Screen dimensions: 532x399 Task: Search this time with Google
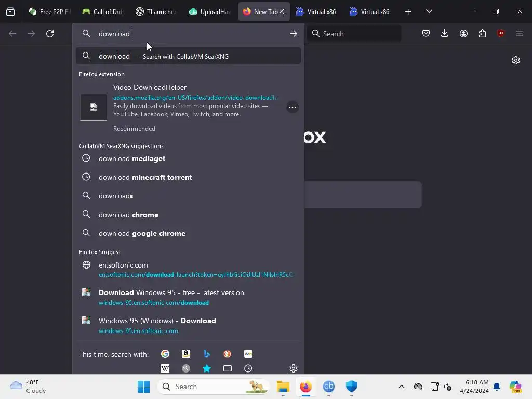pos(165,354)
